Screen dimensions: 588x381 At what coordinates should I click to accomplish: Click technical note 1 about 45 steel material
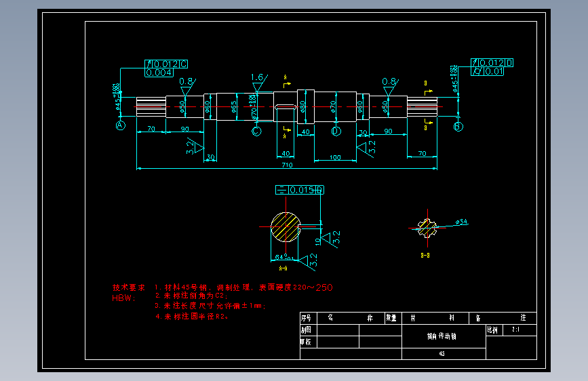(x=243, y=287)
